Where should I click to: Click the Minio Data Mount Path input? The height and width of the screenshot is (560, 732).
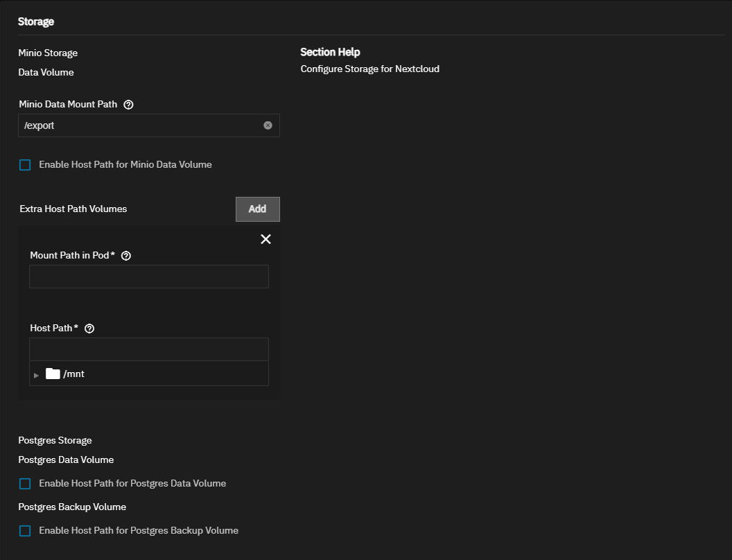[x=139, y=125]
